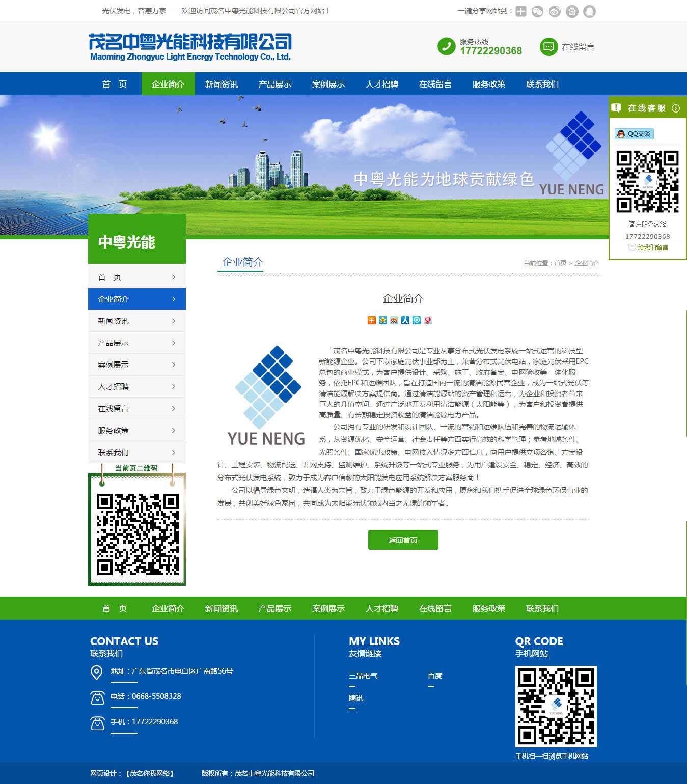The height and width of the screenshot is (784, 687).
Task: Follow the 三晶电气 friendly link
Action: click(x=363, y=676)
